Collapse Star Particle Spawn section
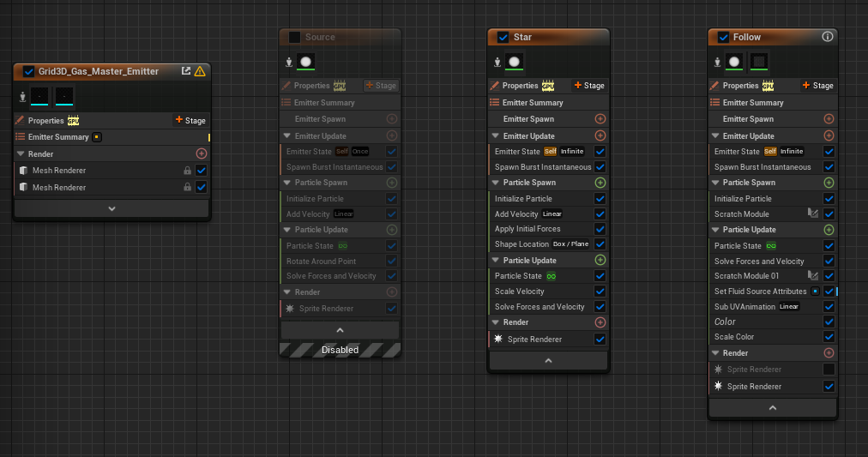This screenshot has width=868, height=457. (x=496, y=183)
